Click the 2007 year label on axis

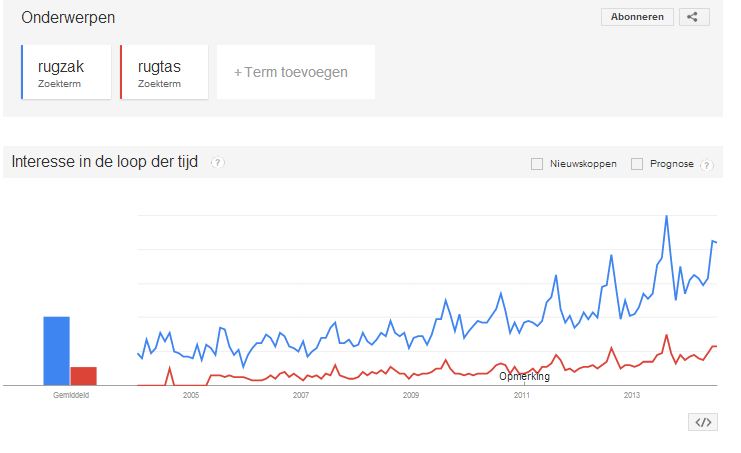pos(301,396)
